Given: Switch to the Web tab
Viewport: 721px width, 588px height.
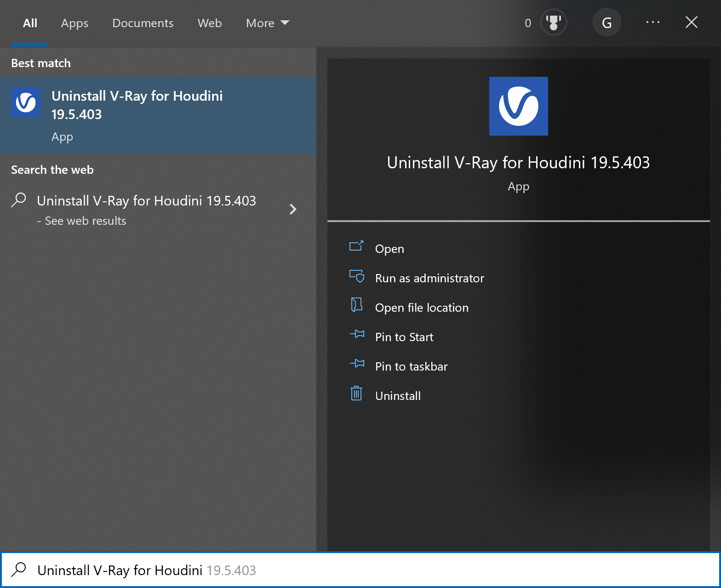Looking at the screenshot, I should (210, 23).
